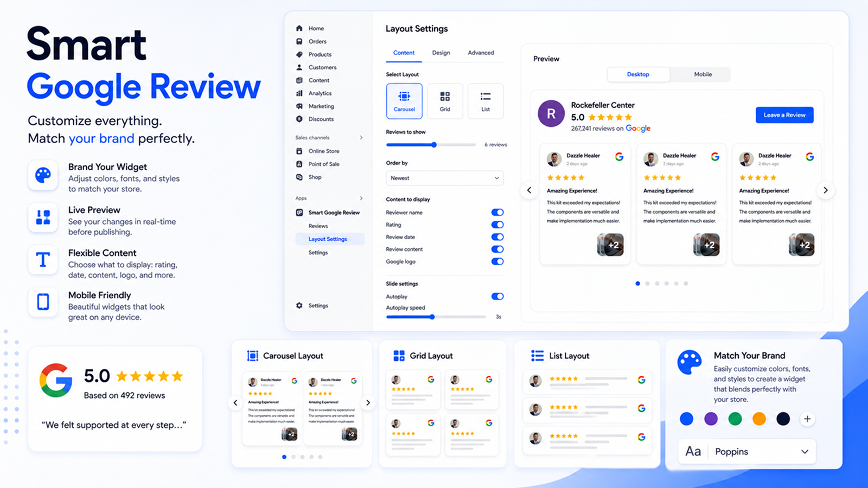The image size is (868, 488).
Task: Click the Point of Sale icon
Action: click(x=299, y=164)
